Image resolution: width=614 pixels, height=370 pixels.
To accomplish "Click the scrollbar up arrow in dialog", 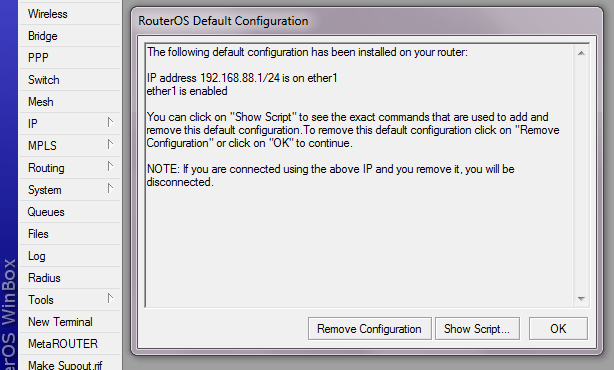I will coord(581,53).
